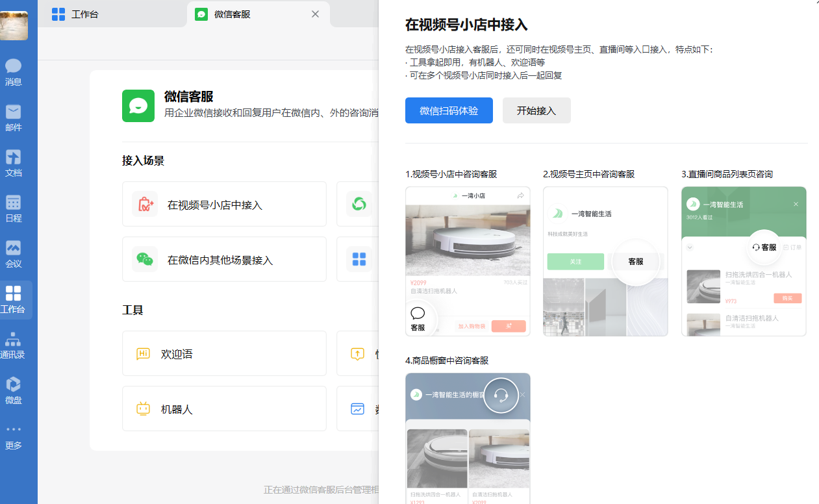Click the 视频号小店中咨询客服 example image
This screenshot has width=819, height=504.
pos(468,261)
